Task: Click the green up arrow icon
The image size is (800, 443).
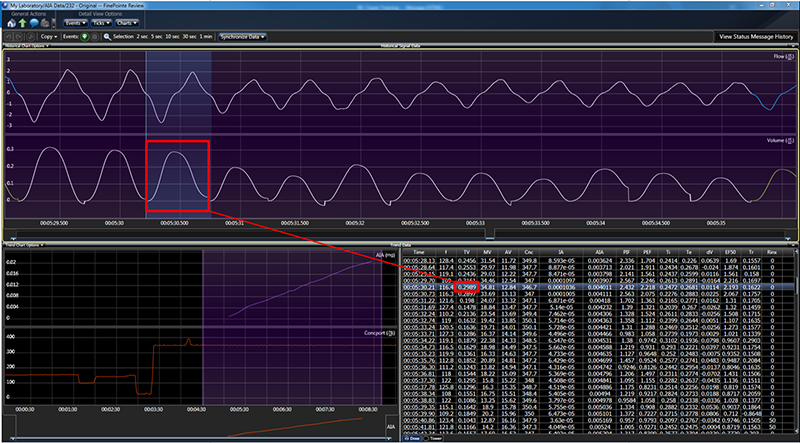Action: [x=22, y=23]
